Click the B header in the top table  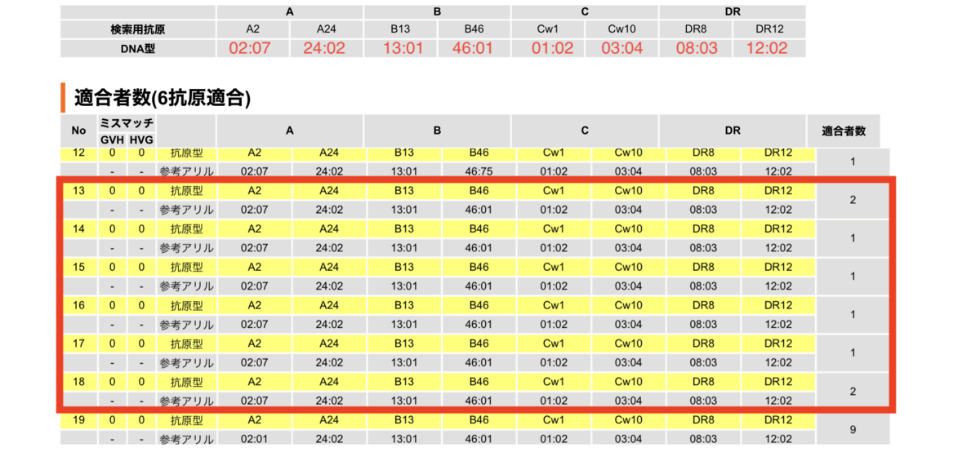pos(438,11)
